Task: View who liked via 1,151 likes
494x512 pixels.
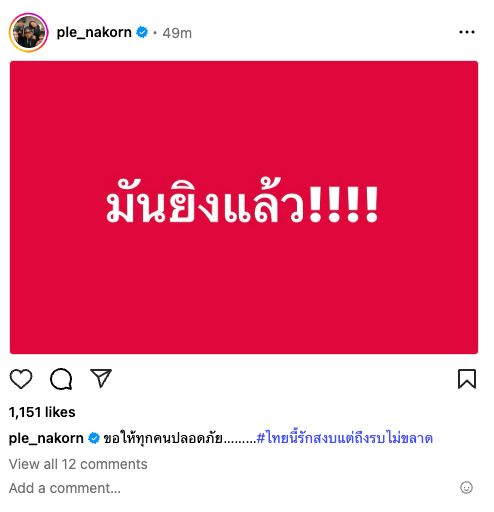Action: (42, 412)
